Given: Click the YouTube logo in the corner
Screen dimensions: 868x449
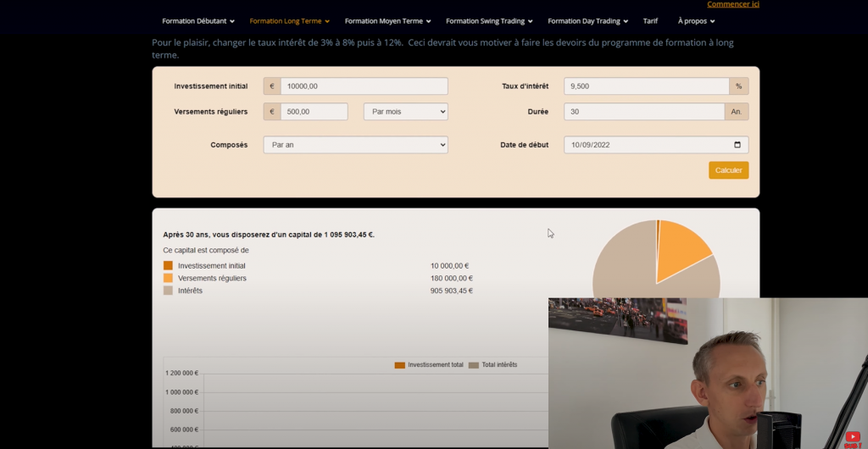Looking at the screenshot, I should [853, 438].
